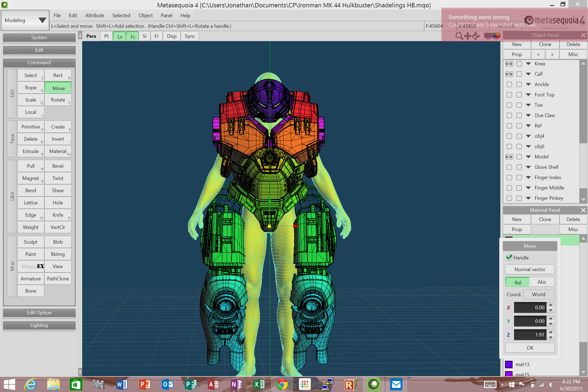
Task: Click the Windows Start button
Action: tap(10, 385)
